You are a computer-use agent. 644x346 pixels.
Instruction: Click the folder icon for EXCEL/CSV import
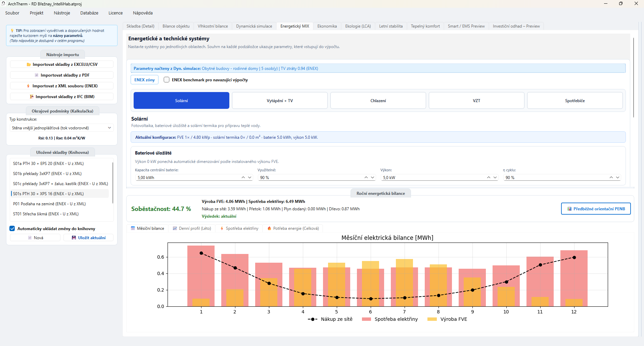29,64
